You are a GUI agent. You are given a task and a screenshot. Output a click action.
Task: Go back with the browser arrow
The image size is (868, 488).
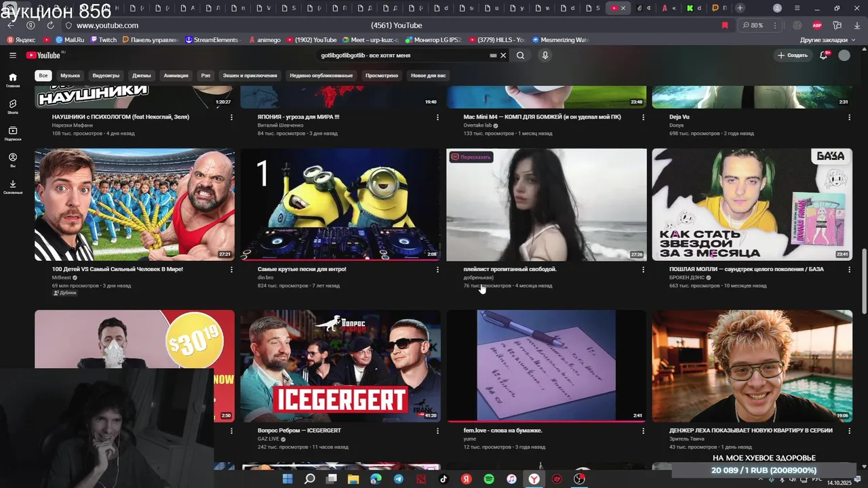click(x=10, y=25)
